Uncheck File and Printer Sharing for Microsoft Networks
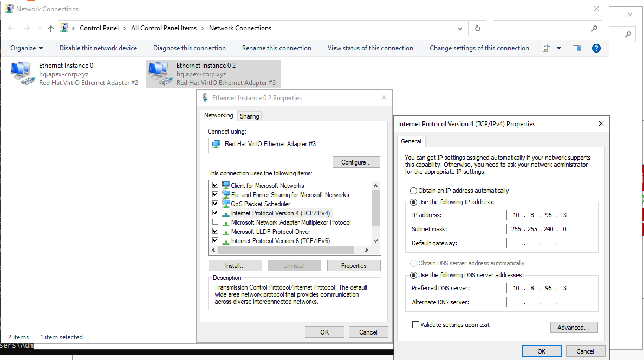Viewport: 644px width, 360px height. (x=215, y=194)
